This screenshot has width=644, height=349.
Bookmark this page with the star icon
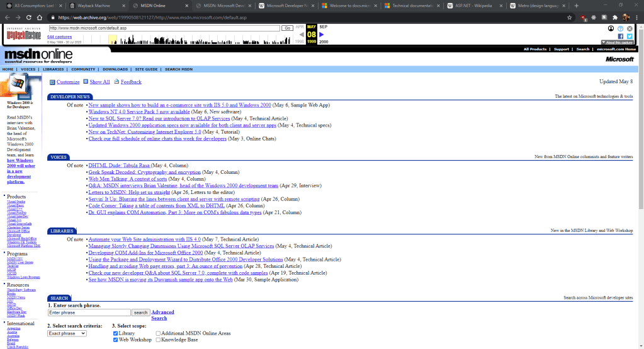click(570, 18)
